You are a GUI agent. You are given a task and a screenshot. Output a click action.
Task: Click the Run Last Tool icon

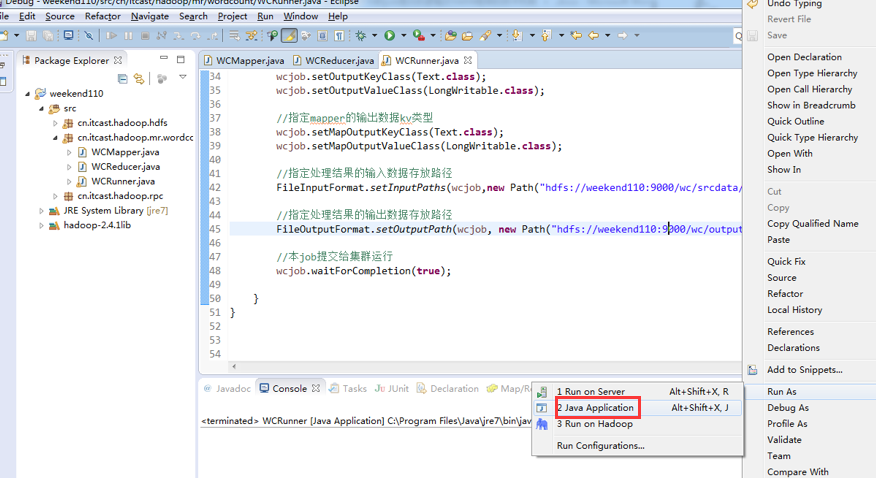click(418, 36)
